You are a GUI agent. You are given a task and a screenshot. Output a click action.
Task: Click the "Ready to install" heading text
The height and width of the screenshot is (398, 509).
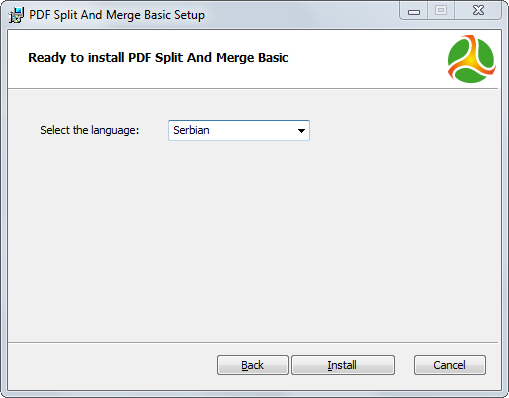pos(158,58)
